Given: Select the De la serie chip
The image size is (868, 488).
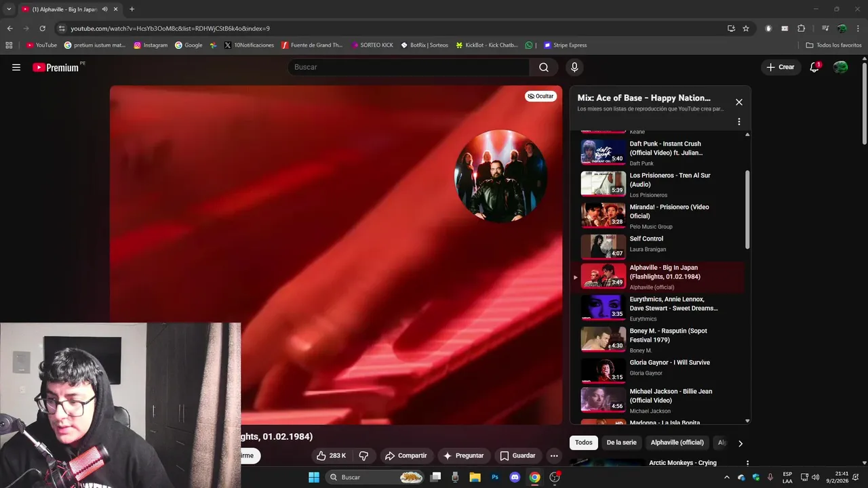Looking at the screenshot, I should point(621,443).
